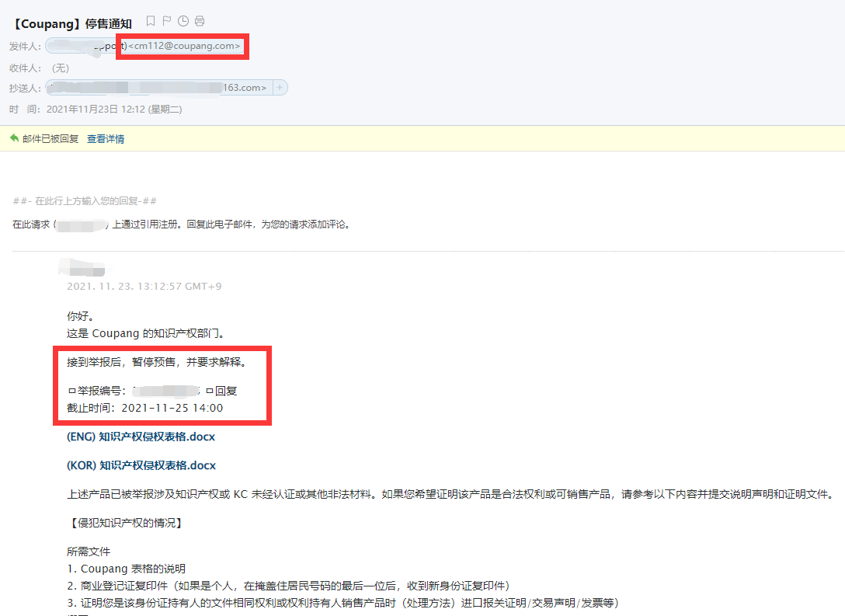Click the 邮件已被回复 notification text

[x=52, y=138]
